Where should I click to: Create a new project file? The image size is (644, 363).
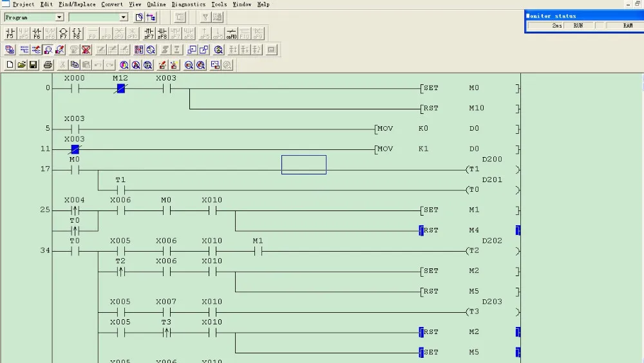10,65
